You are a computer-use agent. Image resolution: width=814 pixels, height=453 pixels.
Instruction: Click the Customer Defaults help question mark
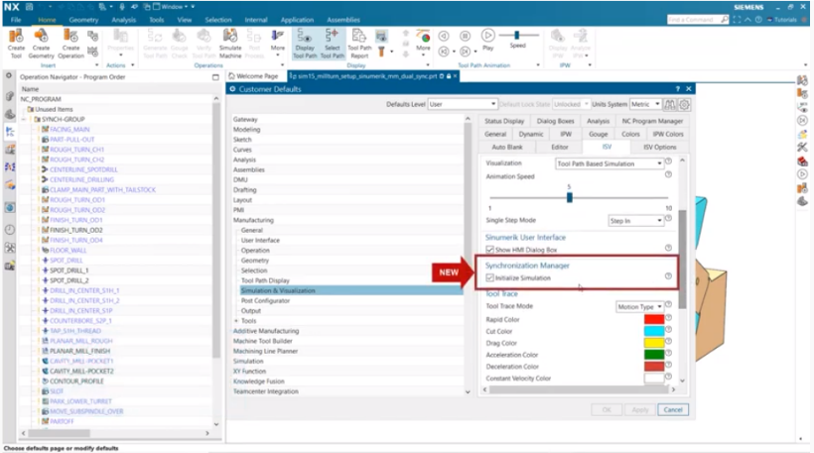point(677,89)
